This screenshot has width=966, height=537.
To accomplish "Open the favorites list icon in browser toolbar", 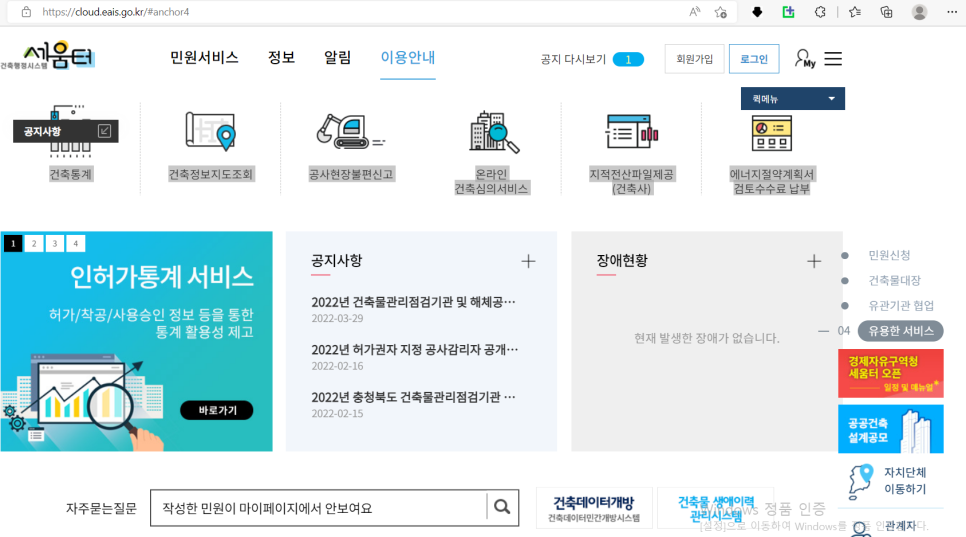I will pos(854,12).
